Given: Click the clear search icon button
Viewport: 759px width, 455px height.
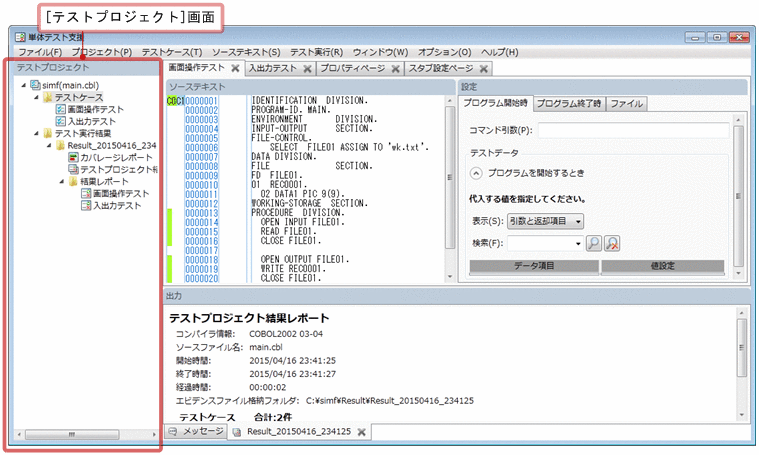Looking at the screenshot, I should point(612,243).
